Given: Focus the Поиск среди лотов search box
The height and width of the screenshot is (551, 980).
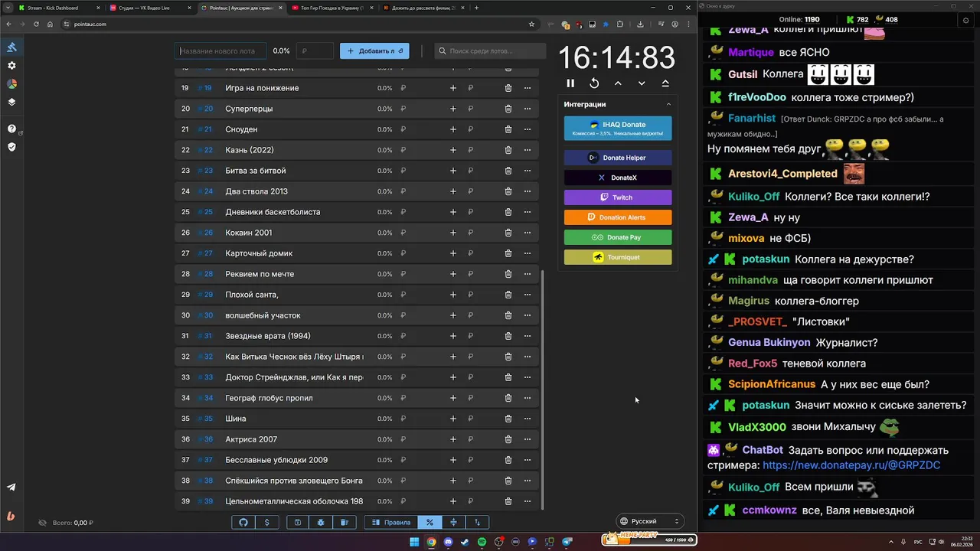Looking at the screenshot, I should click(x=490, y=51).
